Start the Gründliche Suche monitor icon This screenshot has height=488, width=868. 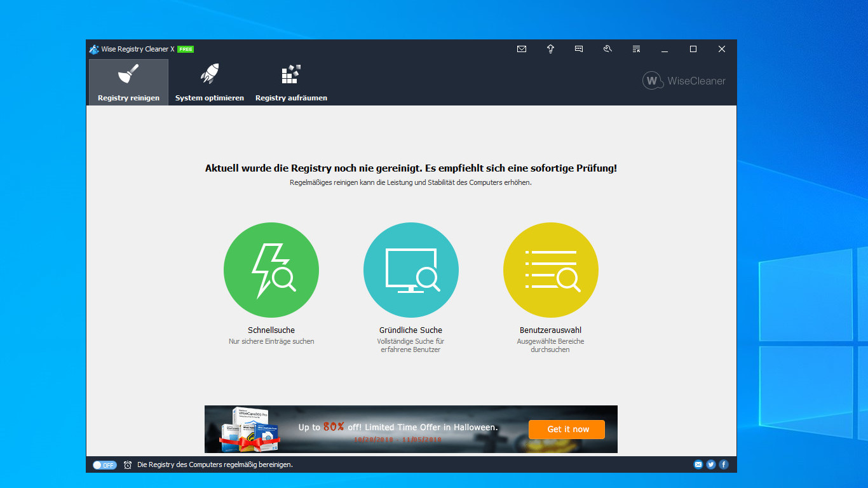pos(411,270)
